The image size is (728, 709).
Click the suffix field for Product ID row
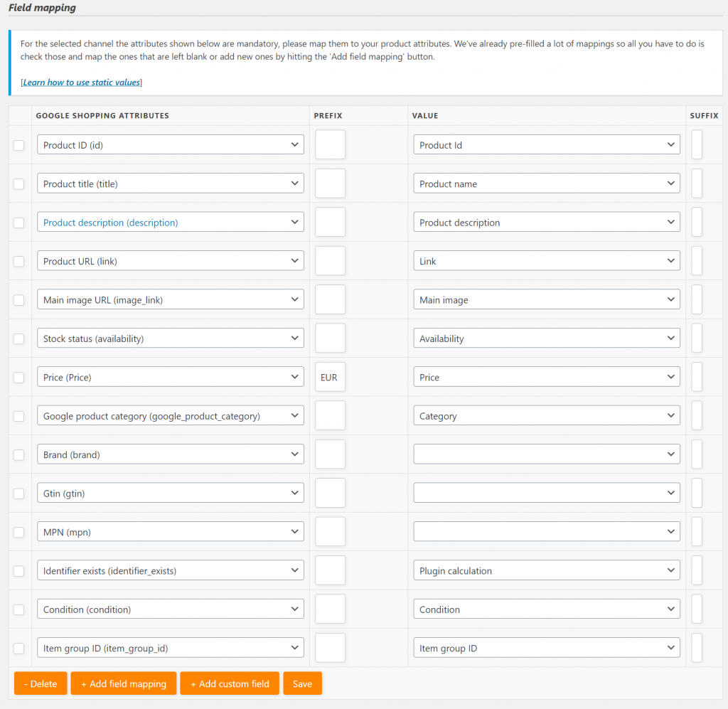[x=697, y=145]
